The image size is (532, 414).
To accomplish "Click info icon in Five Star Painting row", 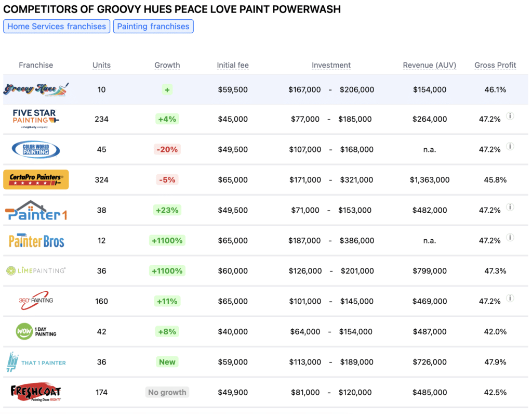I will tap(510, 116).
